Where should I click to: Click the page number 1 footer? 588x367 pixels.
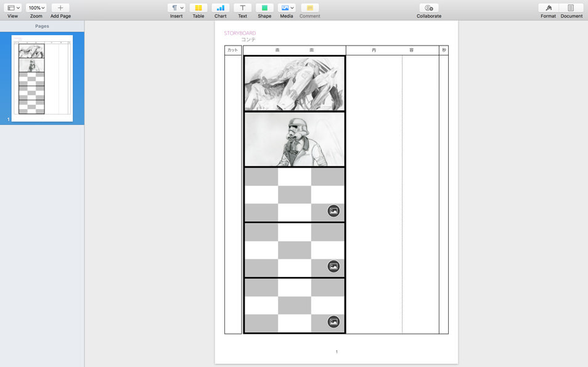click(x=337, y=352)
